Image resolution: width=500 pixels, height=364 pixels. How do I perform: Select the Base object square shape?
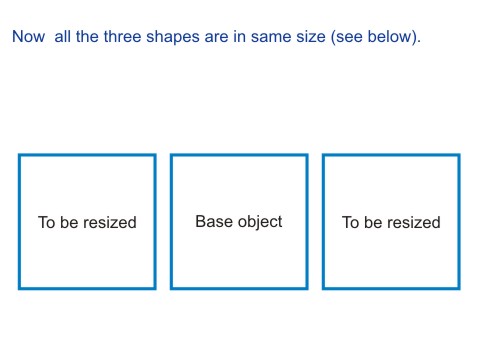point(239,222)
